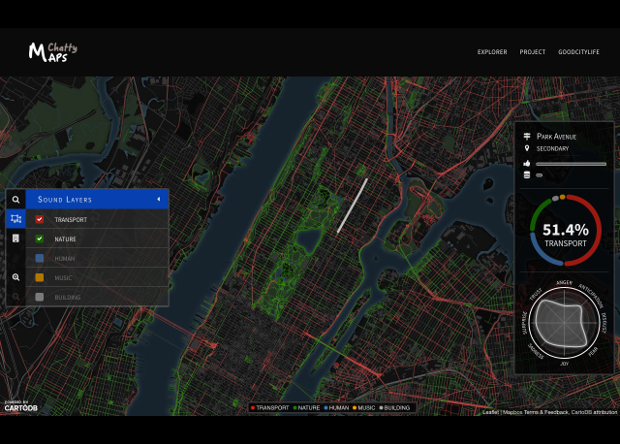Click the thumbs-up icon in info panel
Screen dimensions: 620x444
[527, 163]
